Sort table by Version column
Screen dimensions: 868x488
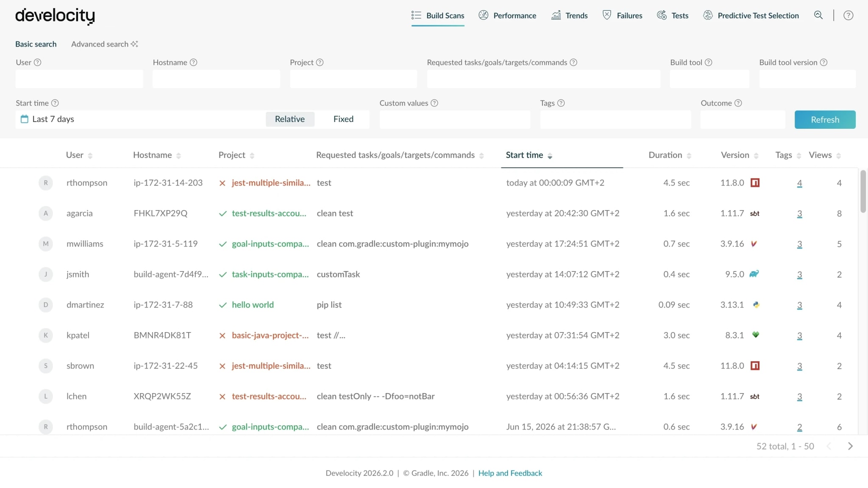tap(740, 155)
